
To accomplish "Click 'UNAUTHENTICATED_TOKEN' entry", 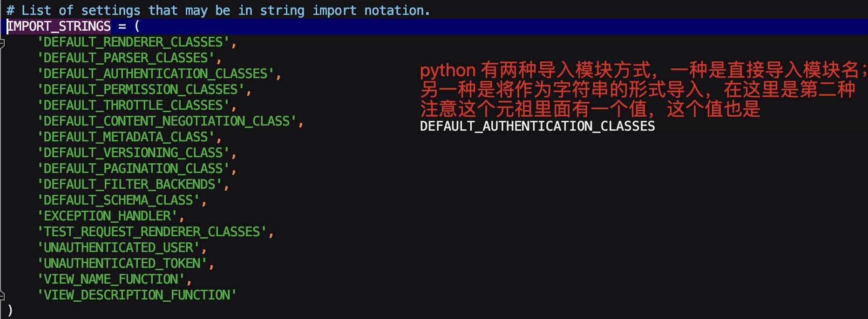I will 122,264.
